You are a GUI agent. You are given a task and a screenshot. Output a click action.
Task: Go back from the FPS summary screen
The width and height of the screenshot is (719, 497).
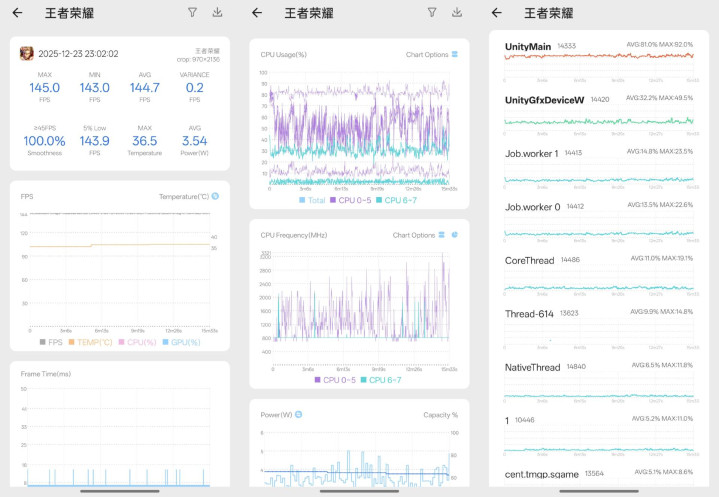click(17, 13)
